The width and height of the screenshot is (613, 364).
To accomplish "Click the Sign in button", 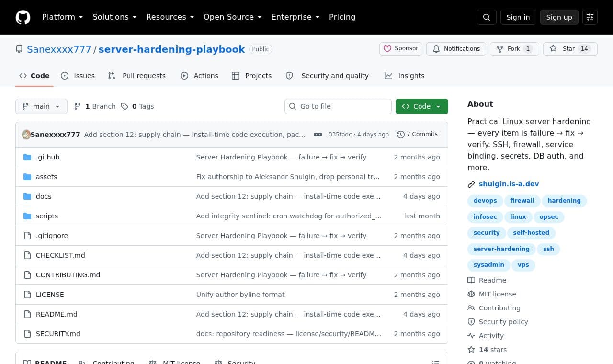I will (x=518, y=17).
